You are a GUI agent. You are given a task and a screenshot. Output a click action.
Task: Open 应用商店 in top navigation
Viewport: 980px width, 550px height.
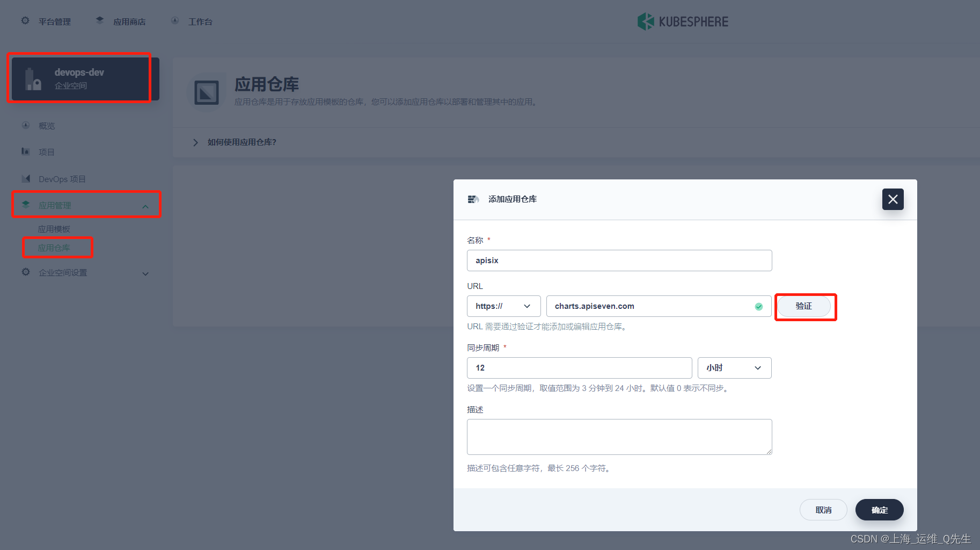[129, 21]
